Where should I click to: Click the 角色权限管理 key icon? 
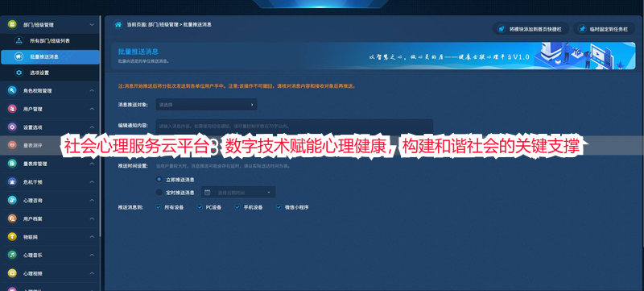tap(12, 90)
